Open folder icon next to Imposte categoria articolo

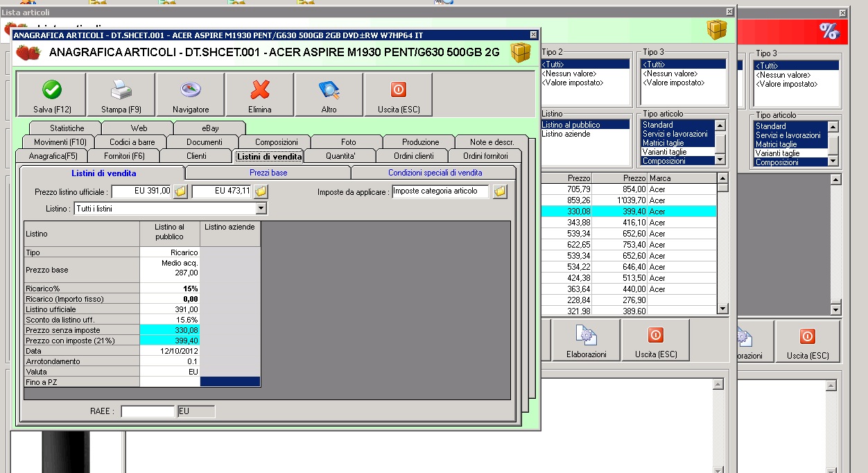pos(500,191)
